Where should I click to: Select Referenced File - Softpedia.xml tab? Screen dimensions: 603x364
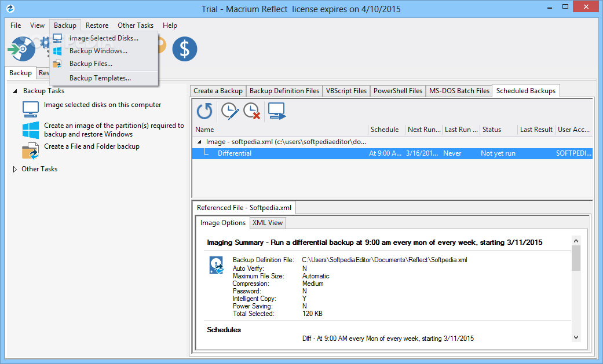[244, 208]
